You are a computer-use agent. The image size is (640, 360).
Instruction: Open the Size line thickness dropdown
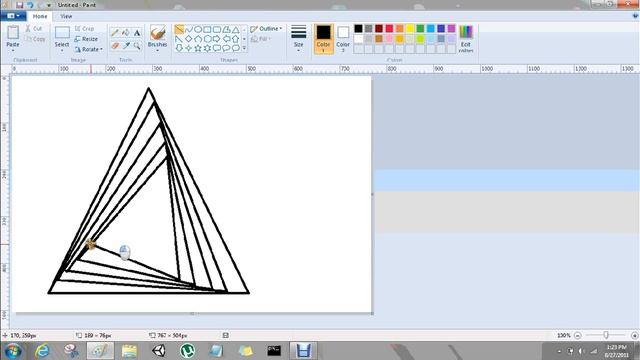(x=298, y=38)
